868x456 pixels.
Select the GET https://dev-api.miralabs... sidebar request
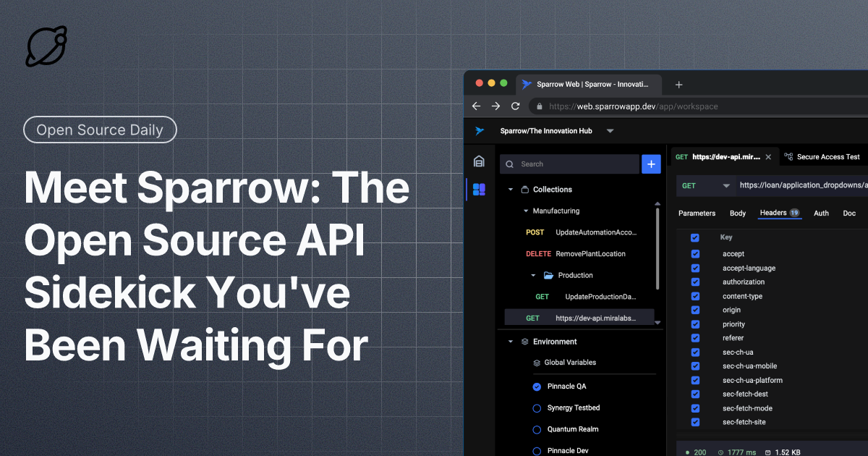(x=579, y=318)
